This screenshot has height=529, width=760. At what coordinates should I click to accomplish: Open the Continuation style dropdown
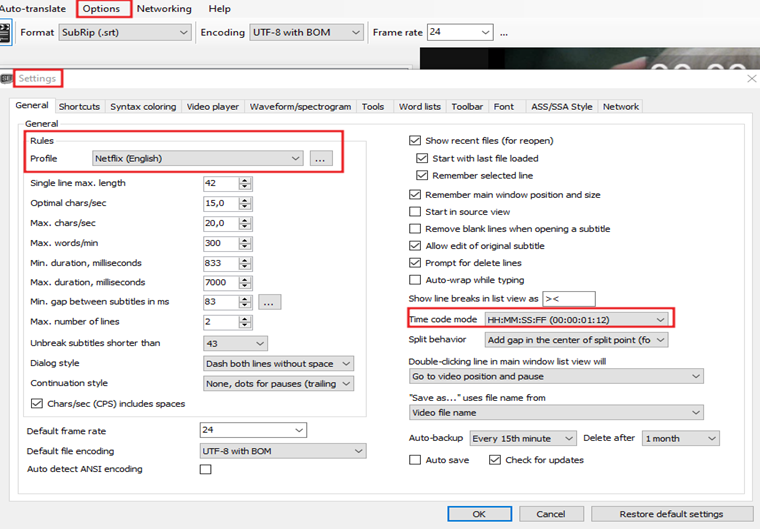click(x=278, y=384)
